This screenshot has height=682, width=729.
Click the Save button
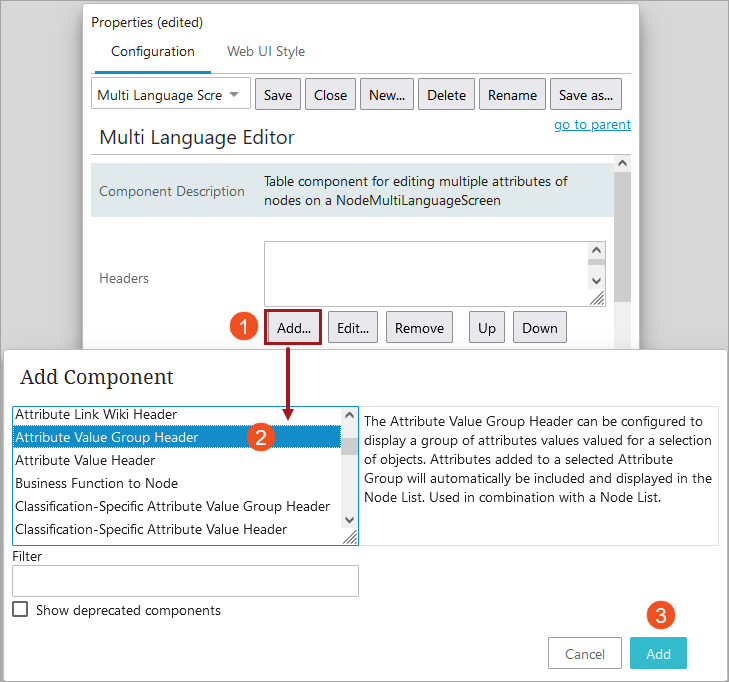[278, 95]
